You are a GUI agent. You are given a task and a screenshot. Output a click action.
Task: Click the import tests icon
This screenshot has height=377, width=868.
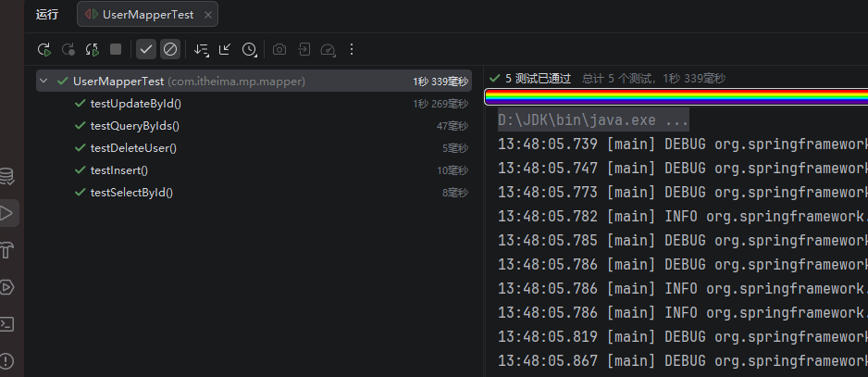pos(304,49)
